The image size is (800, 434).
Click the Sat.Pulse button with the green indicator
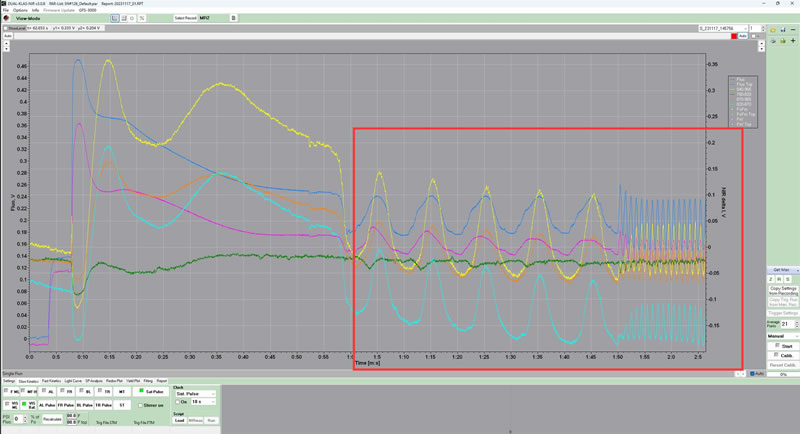click(x=150, y=391)
